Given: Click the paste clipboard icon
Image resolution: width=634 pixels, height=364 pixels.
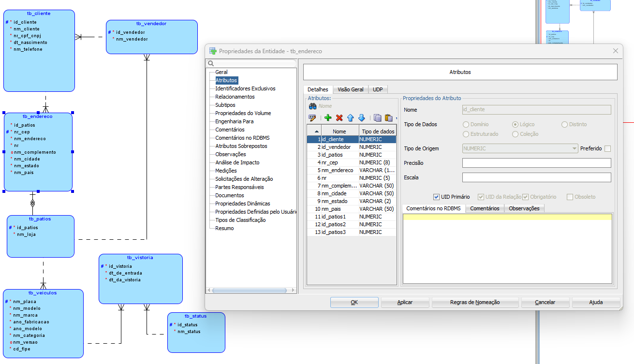Looking at the screenshot, I should point(388,118).
